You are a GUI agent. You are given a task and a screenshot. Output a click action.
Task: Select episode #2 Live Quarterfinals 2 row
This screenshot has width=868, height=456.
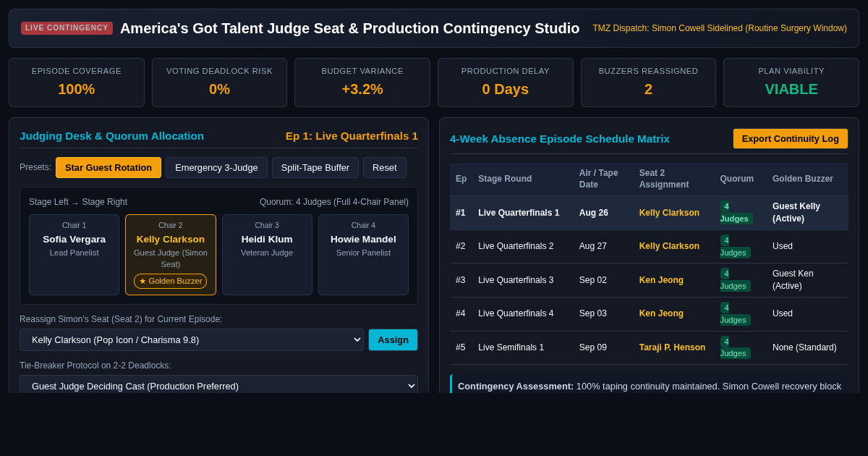649,246
